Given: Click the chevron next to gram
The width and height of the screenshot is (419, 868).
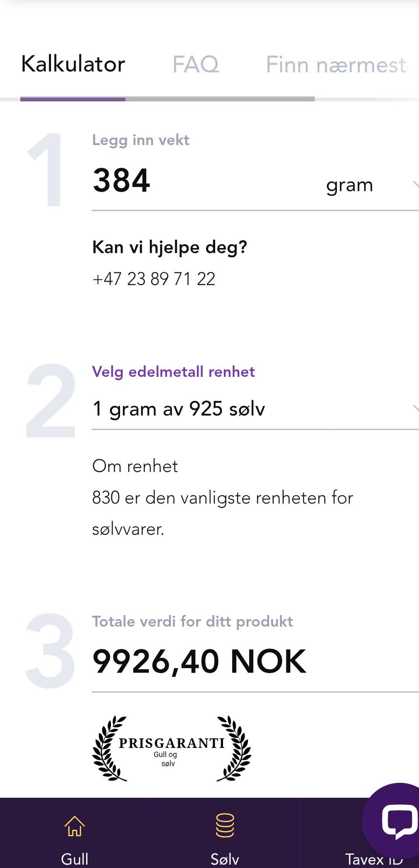Looking at the screenshot, I should 416,184.
